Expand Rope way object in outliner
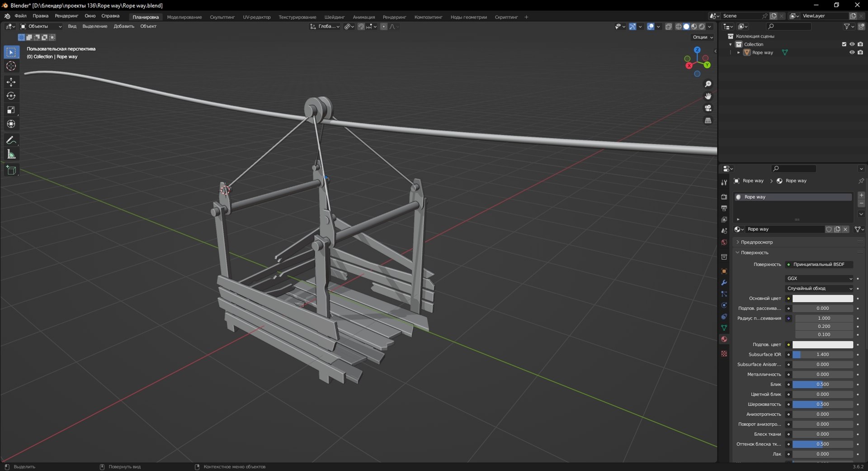Screen dimensions: 868x471 739,52
